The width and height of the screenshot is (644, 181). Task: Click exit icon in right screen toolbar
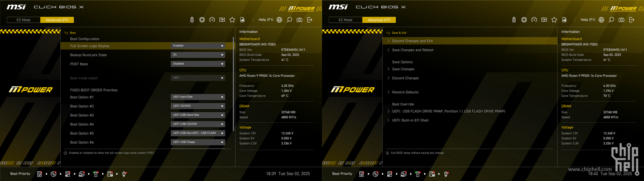(632, 20)
